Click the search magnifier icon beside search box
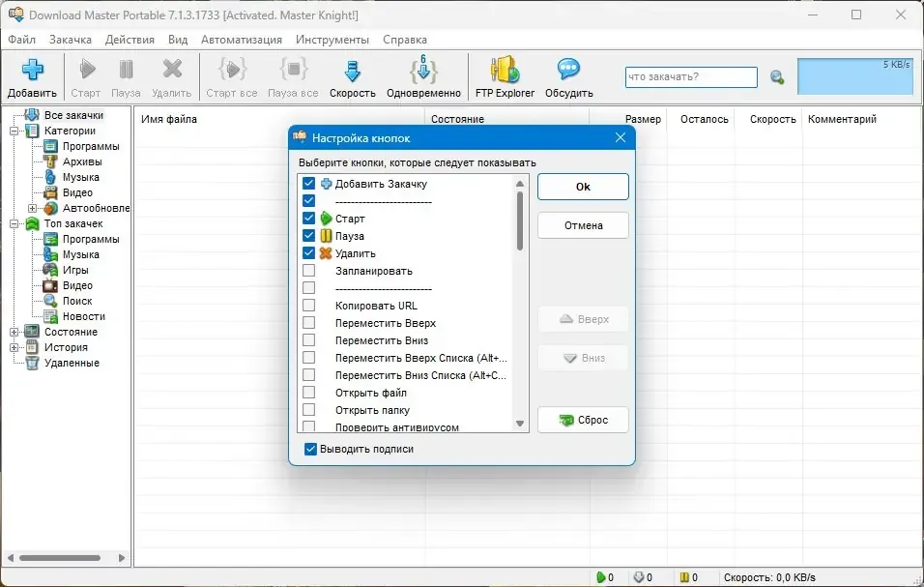The height and width of the screenshot is (587, 924). (777, 77)
